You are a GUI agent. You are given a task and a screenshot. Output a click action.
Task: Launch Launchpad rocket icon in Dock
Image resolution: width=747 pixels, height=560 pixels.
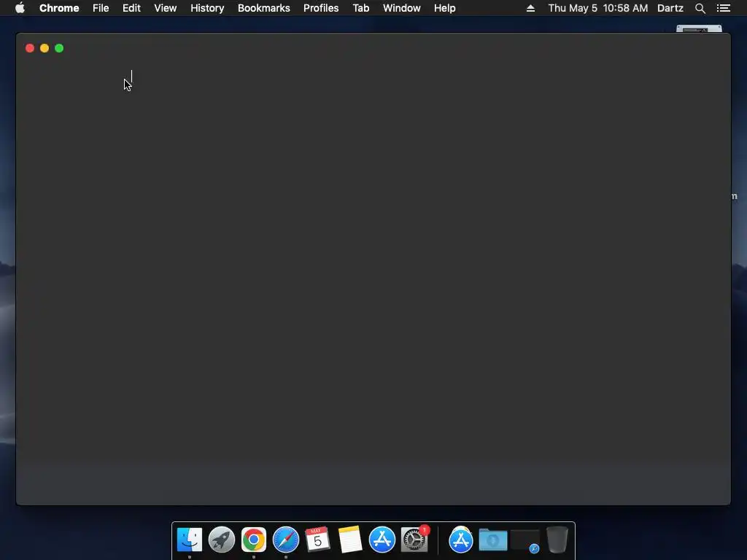pyautogui.click(x=222, y=540)
